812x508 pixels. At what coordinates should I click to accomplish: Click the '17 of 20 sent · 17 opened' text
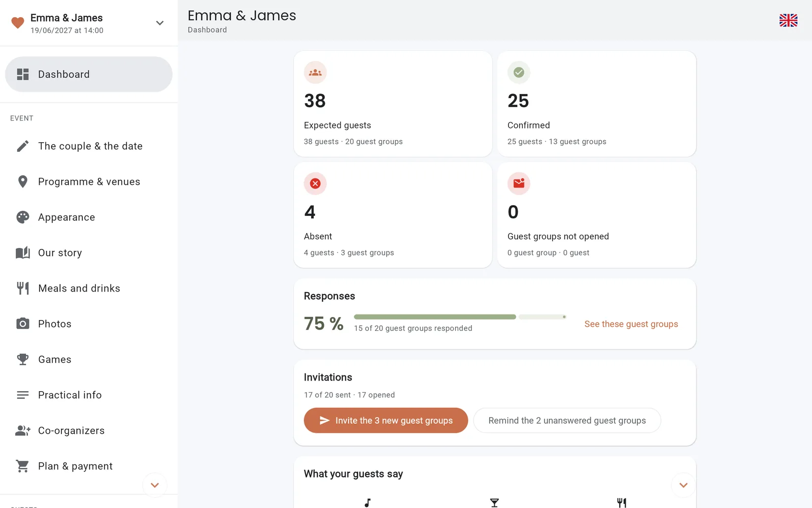pyautogui.click(x=349, y=395)
